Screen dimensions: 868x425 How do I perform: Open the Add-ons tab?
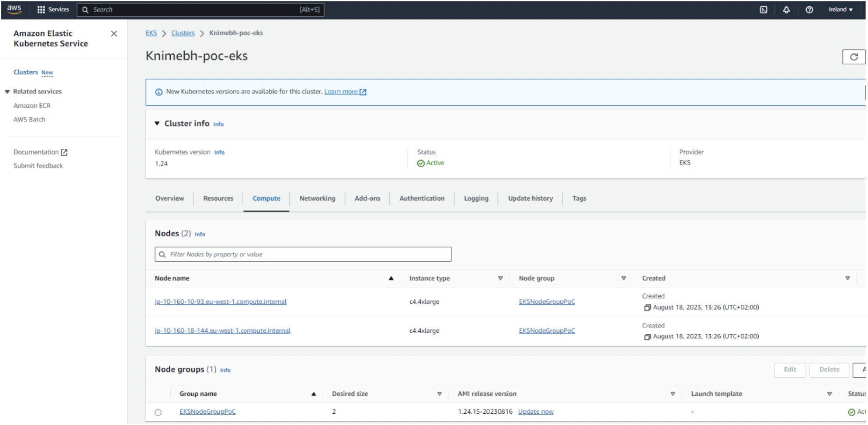pyautogui.click(x=367, y=198)
